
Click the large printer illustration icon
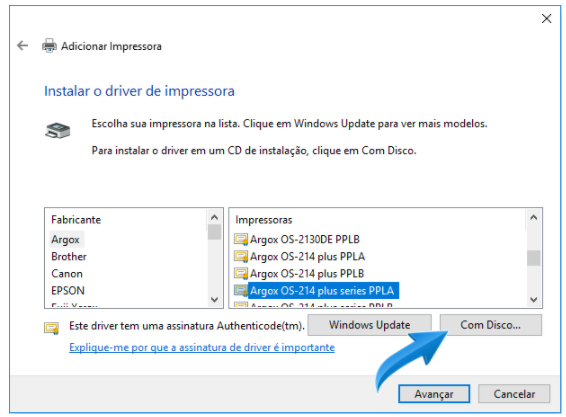pos(58,130)
